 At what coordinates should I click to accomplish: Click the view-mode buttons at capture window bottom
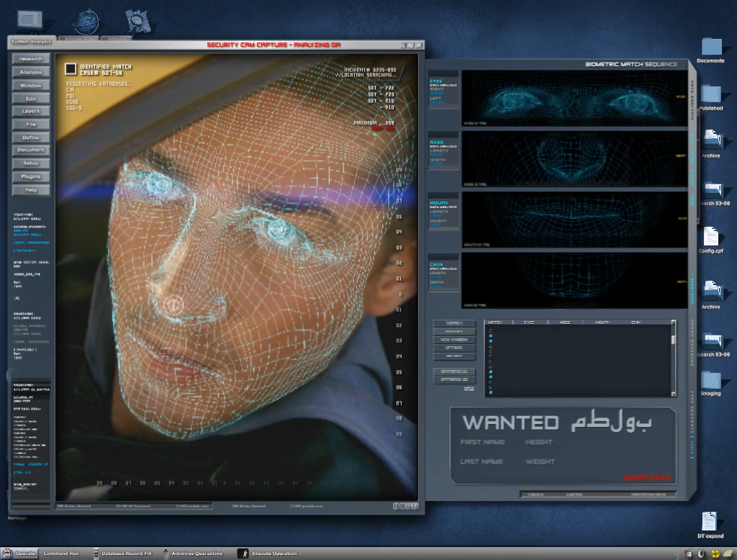tap(405, 506)
